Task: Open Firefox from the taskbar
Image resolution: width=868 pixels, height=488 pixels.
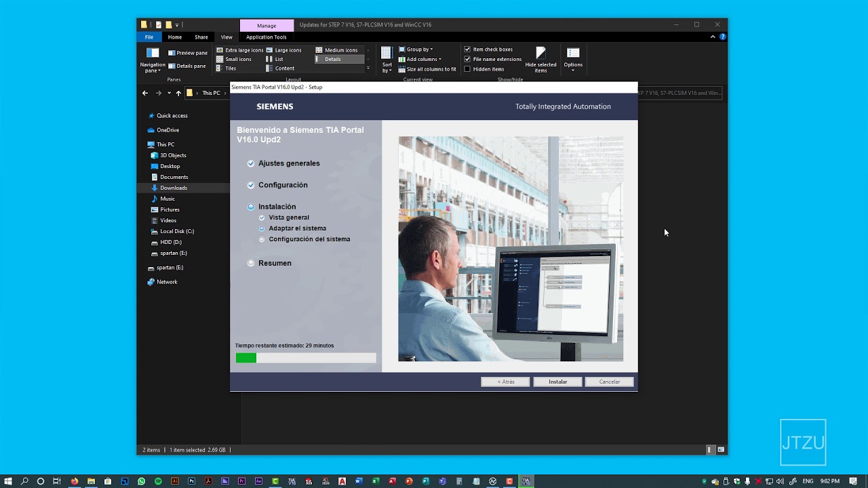Action: click(75, 481)
